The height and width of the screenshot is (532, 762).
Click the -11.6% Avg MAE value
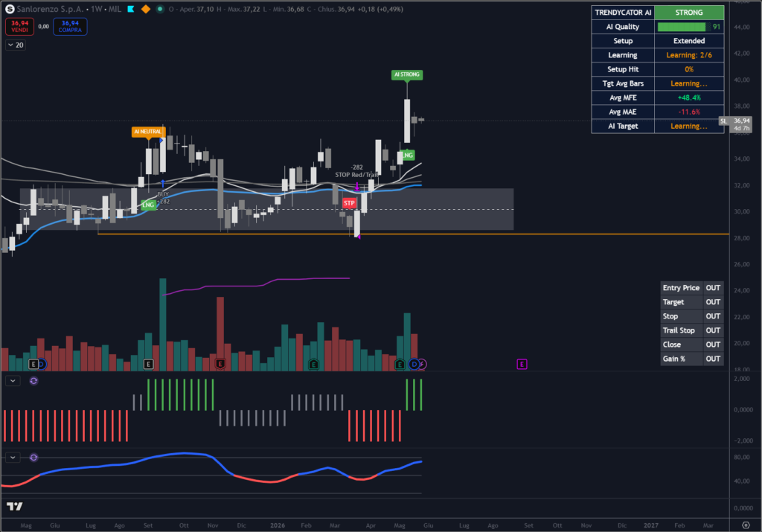tap(688, 112)
